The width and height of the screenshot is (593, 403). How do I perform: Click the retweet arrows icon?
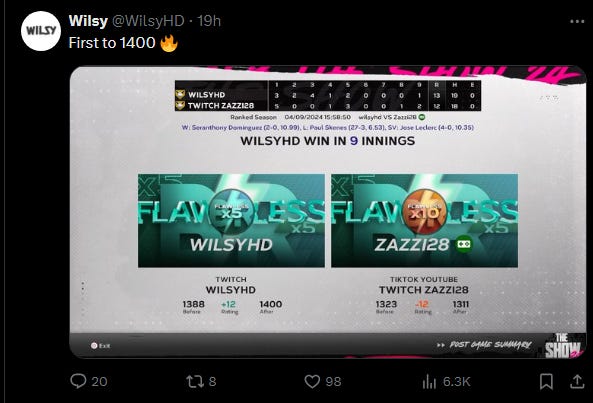pyautogui.click(x=195, y=381)
